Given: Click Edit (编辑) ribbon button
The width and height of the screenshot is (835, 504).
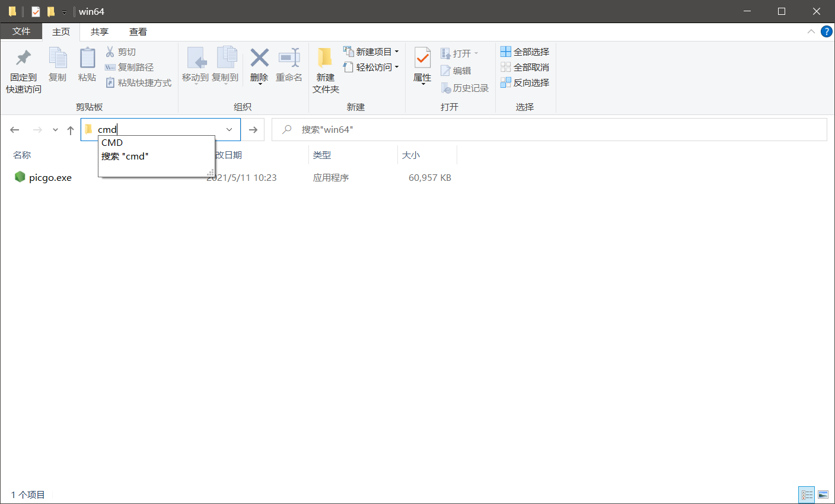Looking at the screenshot, I should [x=456, y=71].
